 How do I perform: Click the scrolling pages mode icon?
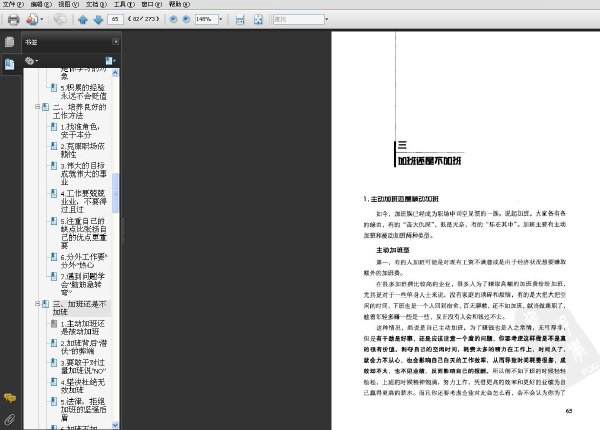coord(240,19)
